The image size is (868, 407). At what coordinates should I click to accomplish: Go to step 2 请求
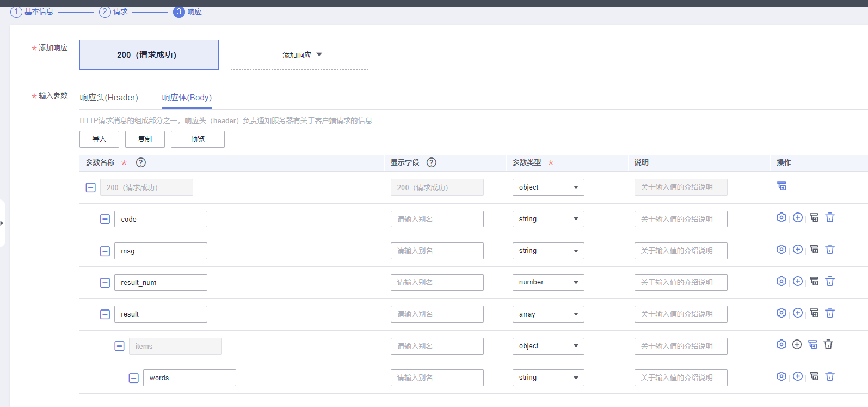point(113,11)
